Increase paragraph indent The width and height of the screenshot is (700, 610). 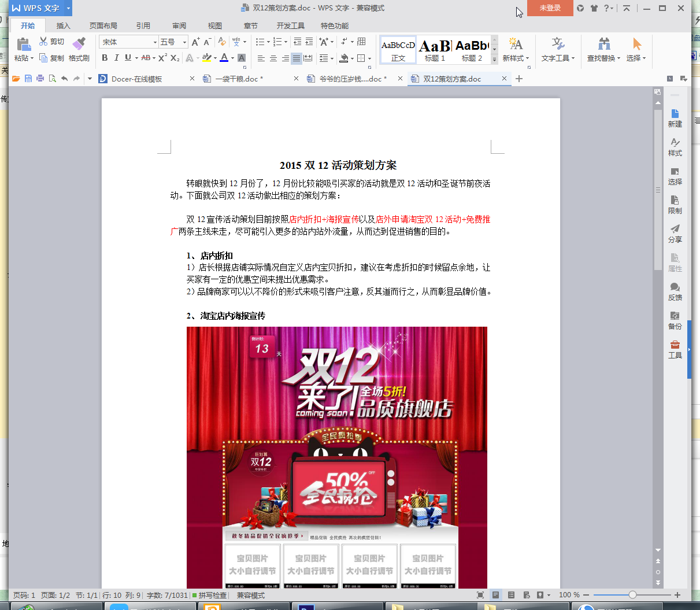[x=309, y=42]
